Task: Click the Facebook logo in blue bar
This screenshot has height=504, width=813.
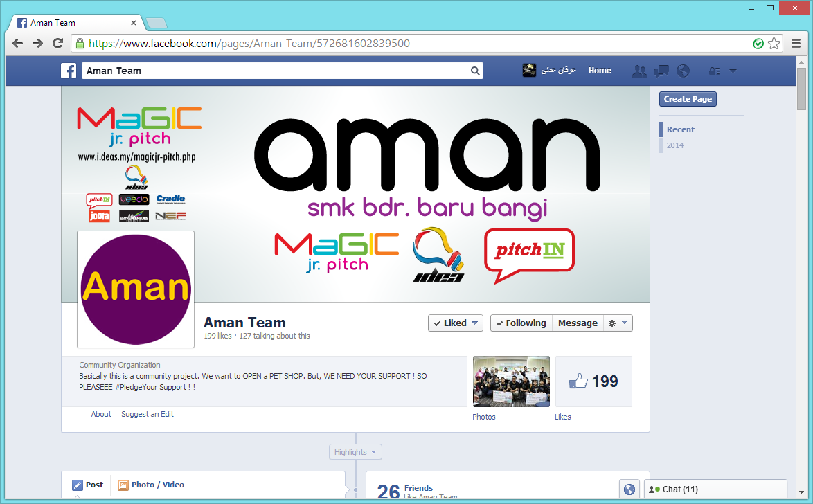Action: 69,71
